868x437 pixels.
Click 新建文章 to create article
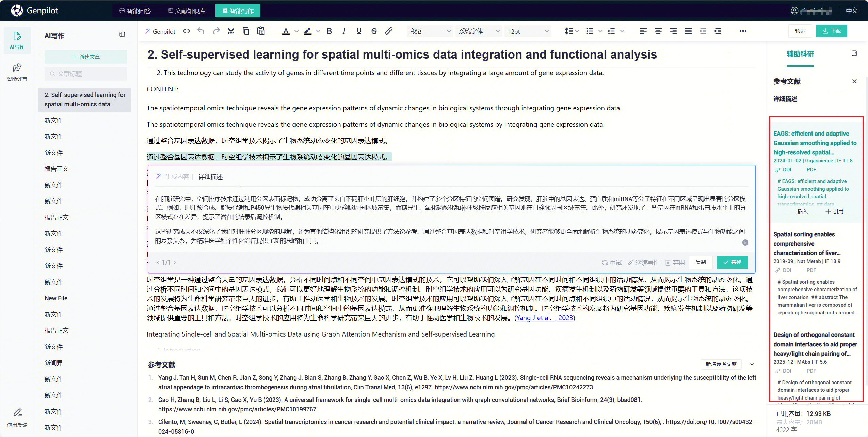pos(86,57)
